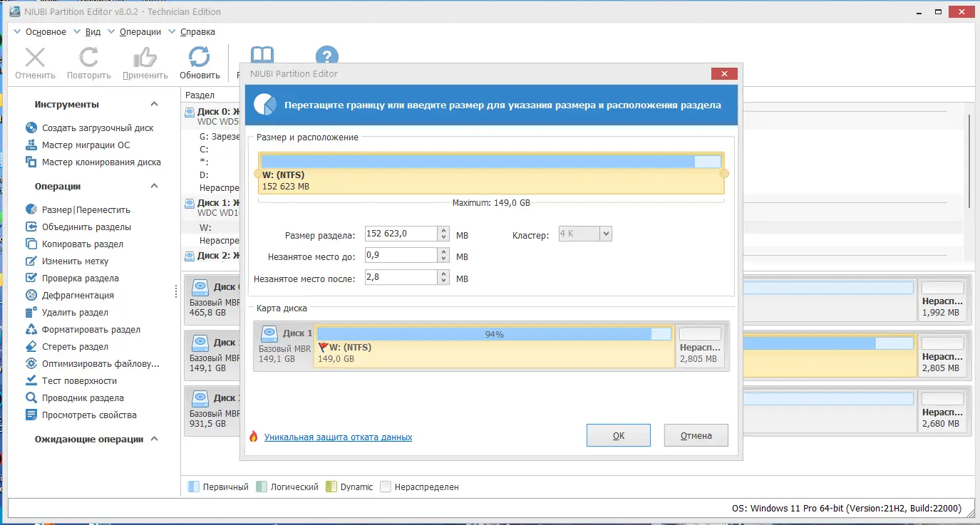The image size is (980, 525).
Task: Launch Мастер миграции ОС wizard
Action: coord(86,145)
